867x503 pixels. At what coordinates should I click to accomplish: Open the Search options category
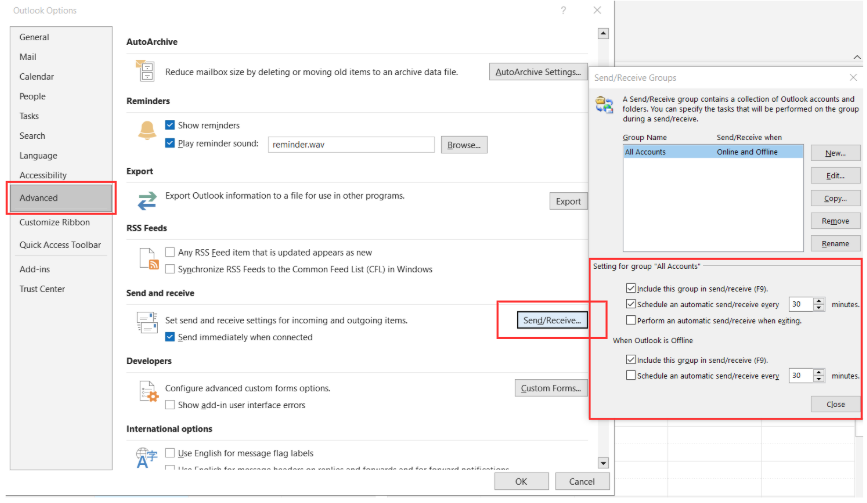coord(61,136)
